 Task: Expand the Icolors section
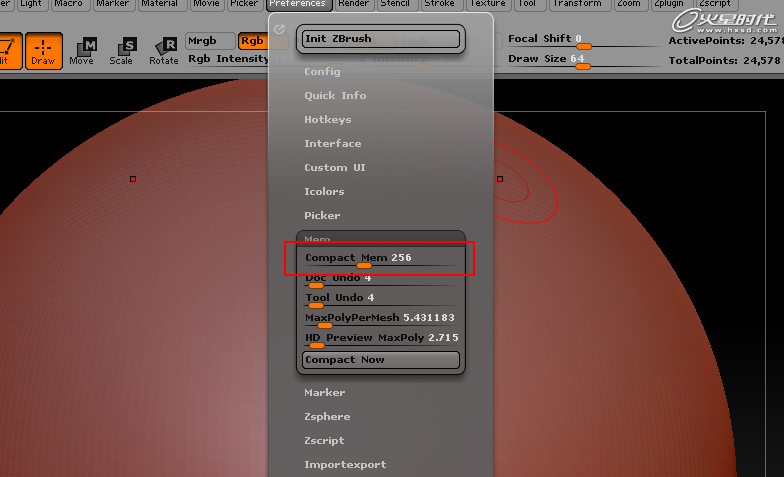pos(324,192)
